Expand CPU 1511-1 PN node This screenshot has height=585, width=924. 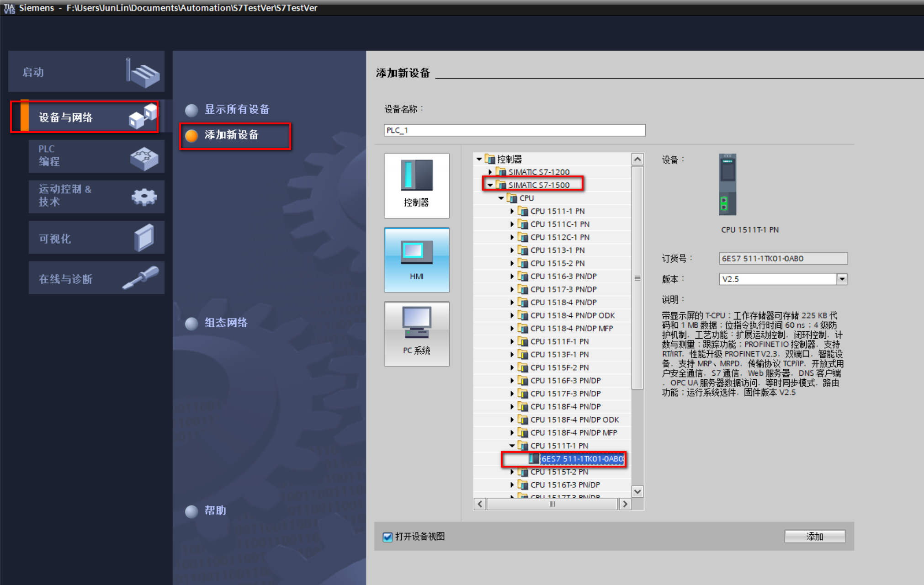click(512, 211)
